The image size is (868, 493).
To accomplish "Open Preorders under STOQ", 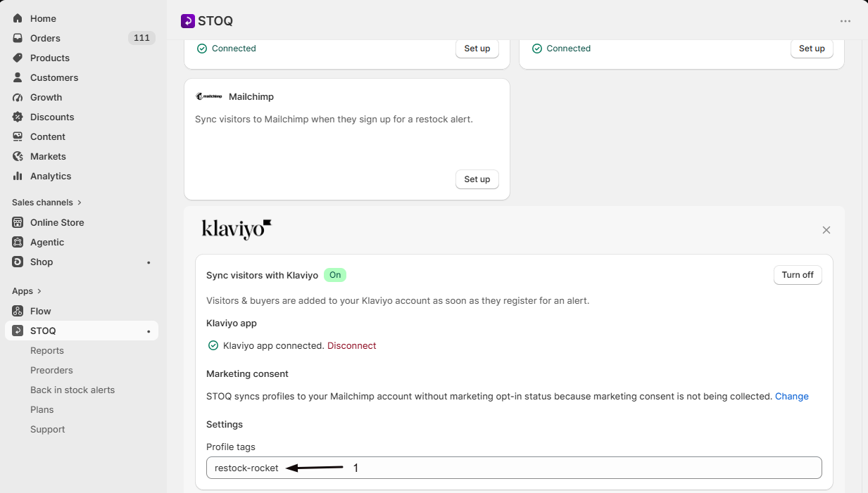I will pyautogui.click(x=51, y=370).
